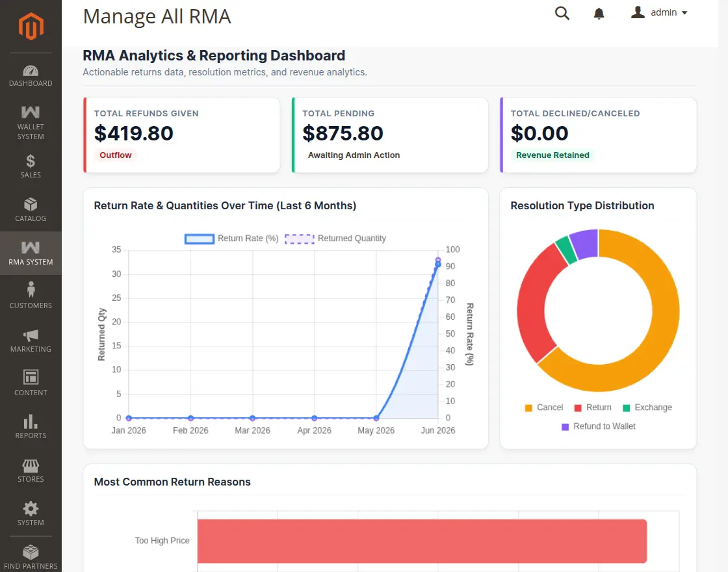This screenshot has height=572, width=728.
Task: Click the Resolution Type Distribution heading
Action: coord(582,205)
